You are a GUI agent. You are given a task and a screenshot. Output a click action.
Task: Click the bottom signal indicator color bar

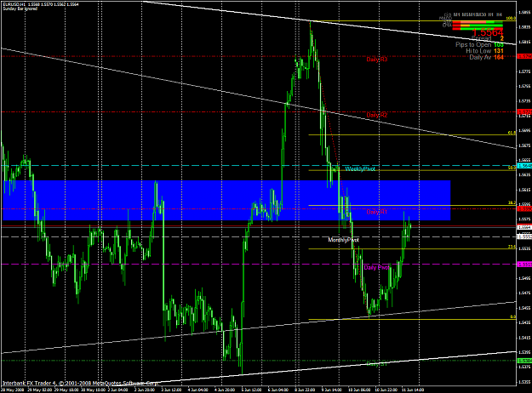(x=478, y=29)
